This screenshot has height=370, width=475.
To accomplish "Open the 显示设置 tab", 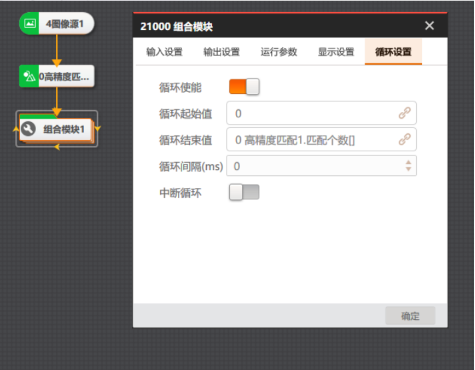I will pos(336,52).
